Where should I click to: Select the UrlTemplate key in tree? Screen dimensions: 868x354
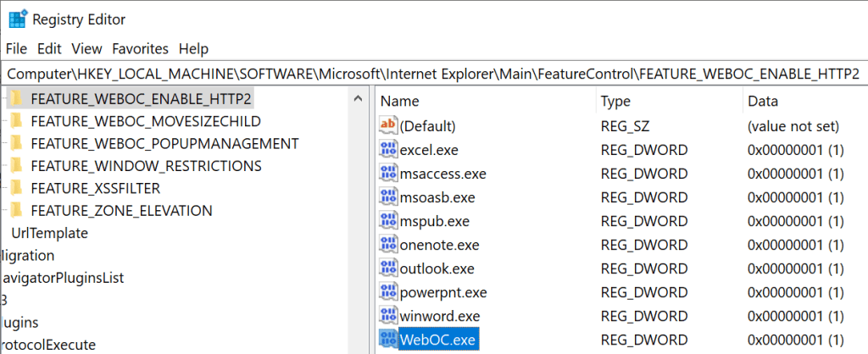click(x=49, y=233)
